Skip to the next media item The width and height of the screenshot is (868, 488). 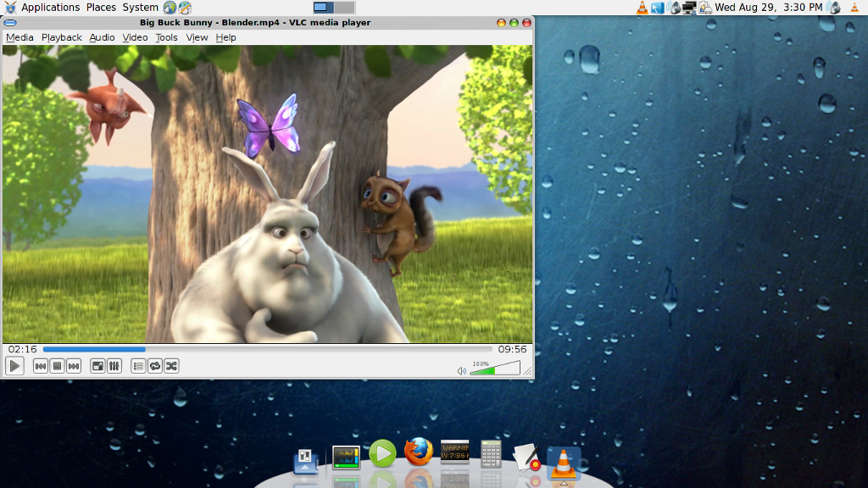74,365
